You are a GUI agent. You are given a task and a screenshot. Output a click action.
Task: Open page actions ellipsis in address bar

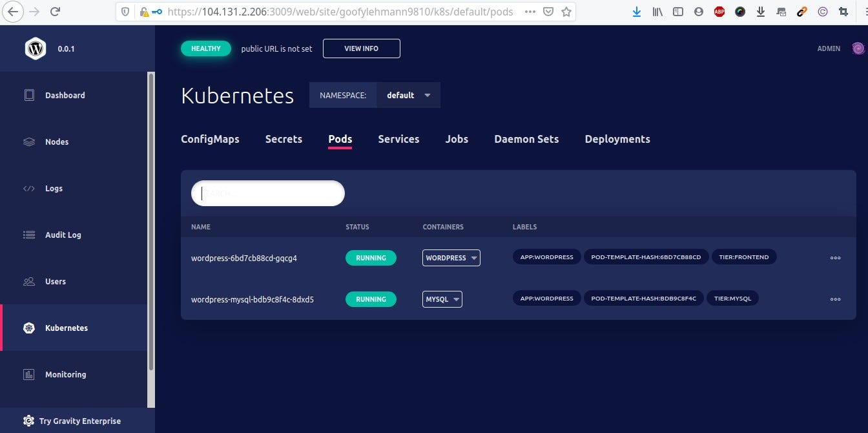pyautogui.click(x=529, y=12)
